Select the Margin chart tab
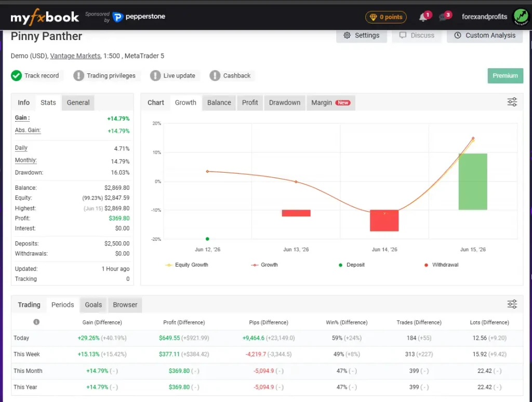 (331, 102)
